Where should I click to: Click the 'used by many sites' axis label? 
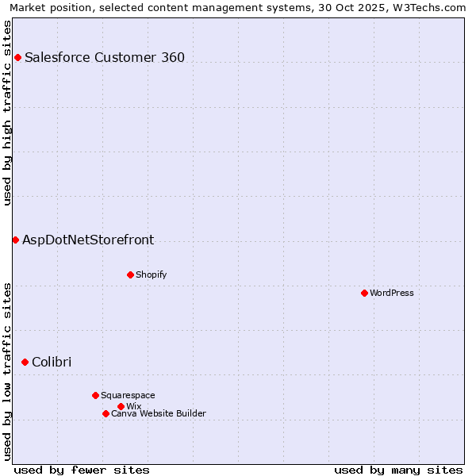398,470
